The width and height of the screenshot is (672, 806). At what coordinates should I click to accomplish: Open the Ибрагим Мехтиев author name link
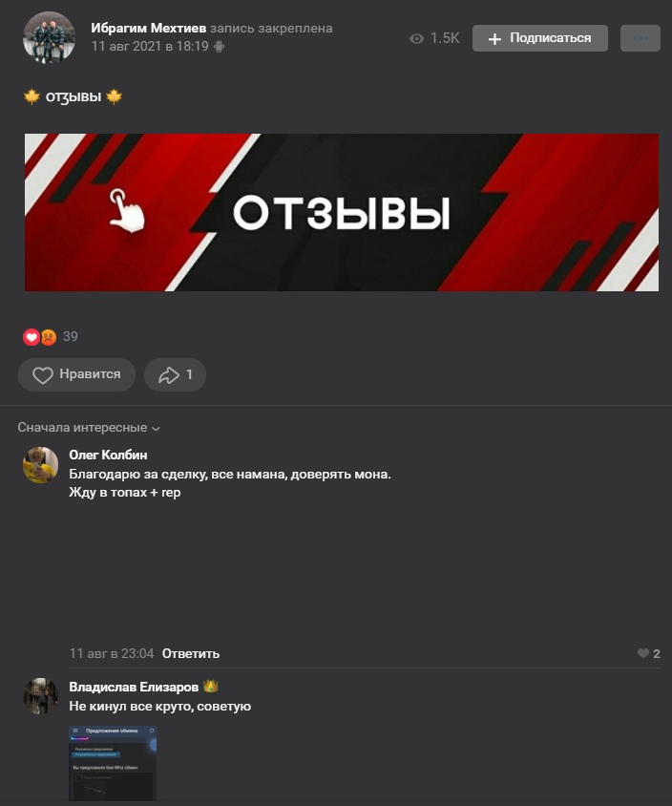coord(149,28)
